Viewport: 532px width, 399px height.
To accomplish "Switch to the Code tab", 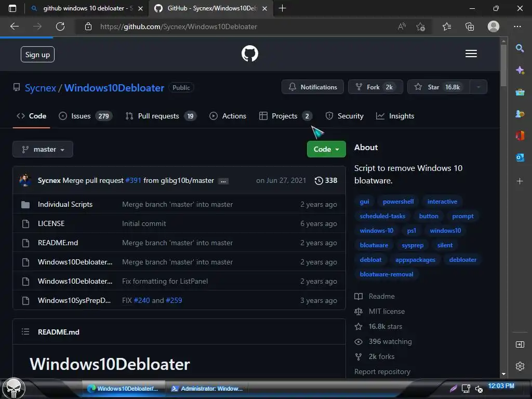I will coord(32,116).
